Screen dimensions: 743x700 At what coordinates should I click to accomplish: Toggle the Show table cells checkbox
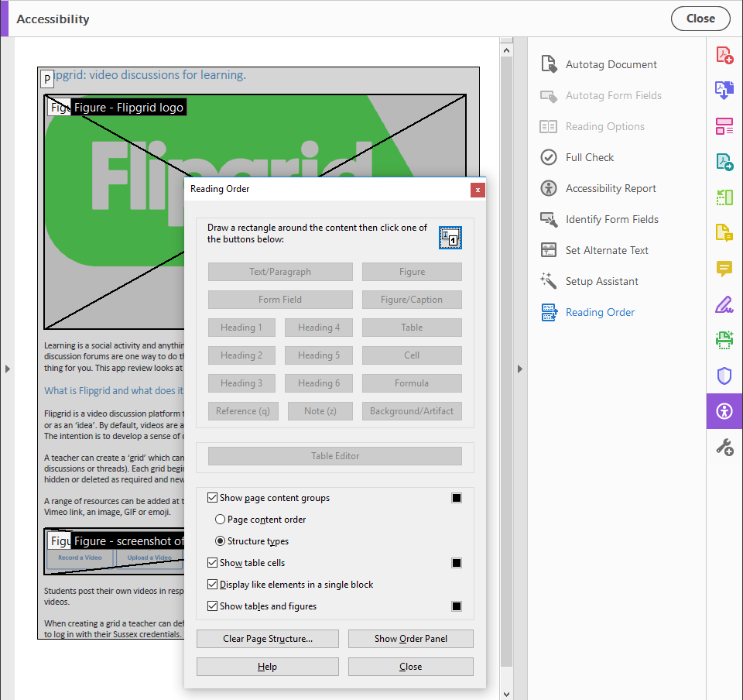pos(212,563)
